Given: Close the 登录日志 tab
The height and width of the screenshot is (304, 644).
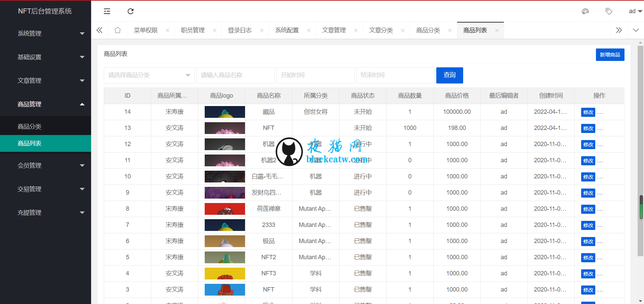Looking at the screenshot, I should (x=261, y=30).
